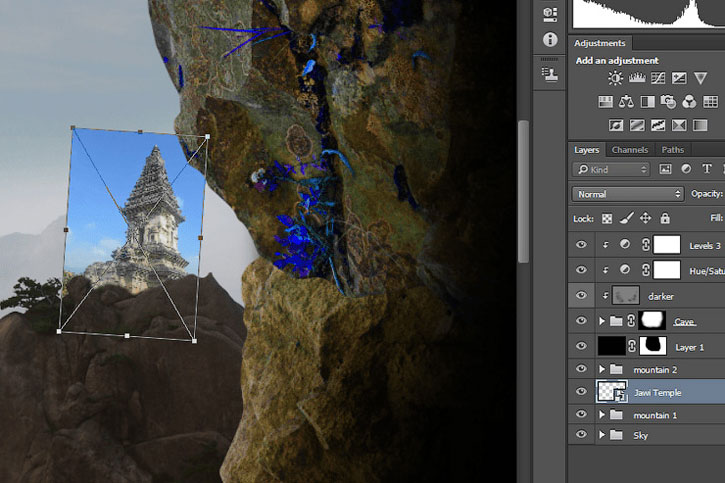Switch to the Layers tab
This screenshot has width=725, height=483.
[586, 150]
